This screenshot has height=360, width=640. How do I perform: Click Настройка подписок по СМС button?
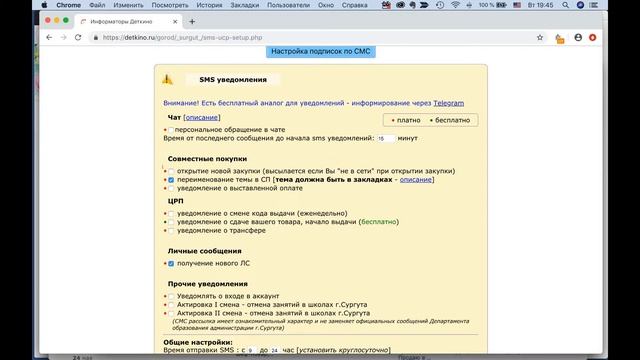point(321,51)
